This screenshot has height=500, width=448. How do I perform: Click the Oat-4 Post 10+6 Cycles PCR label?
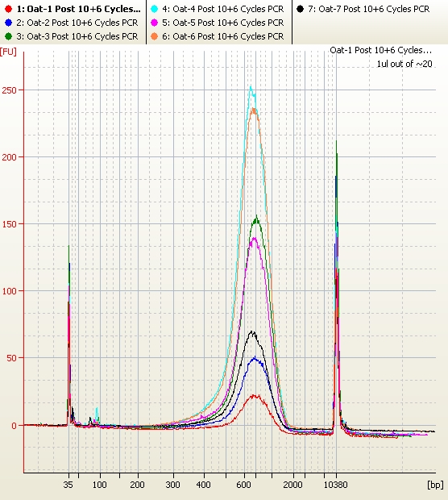coord(222,9)
